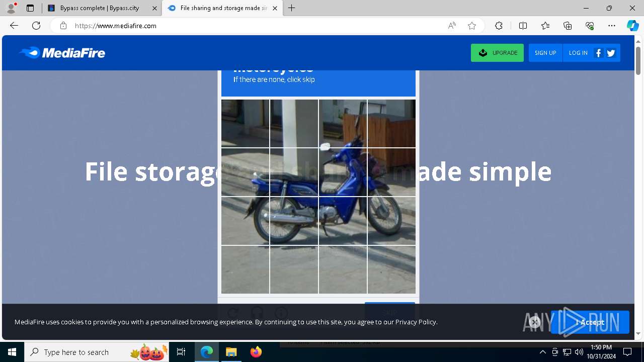Click the Type here to search box
The image size is (644, 362).
pos(97,352)
